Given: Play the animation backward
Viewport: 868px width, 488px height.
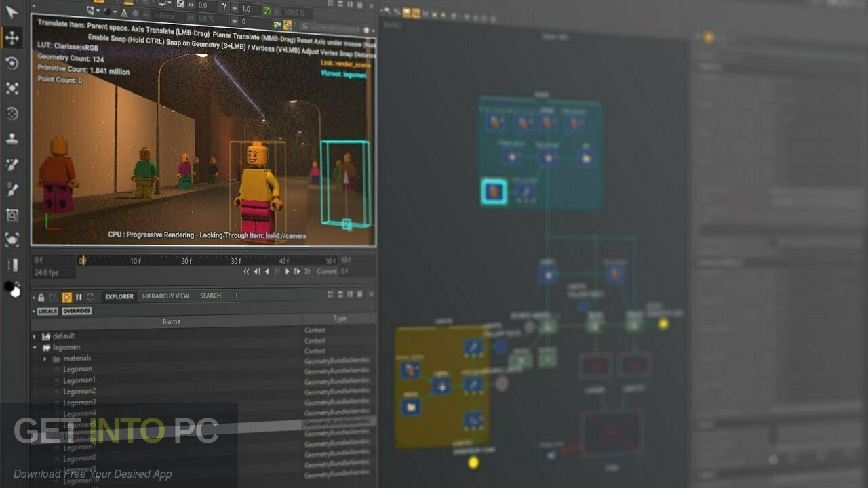Looking at the screenshot, I should (267, 272).
